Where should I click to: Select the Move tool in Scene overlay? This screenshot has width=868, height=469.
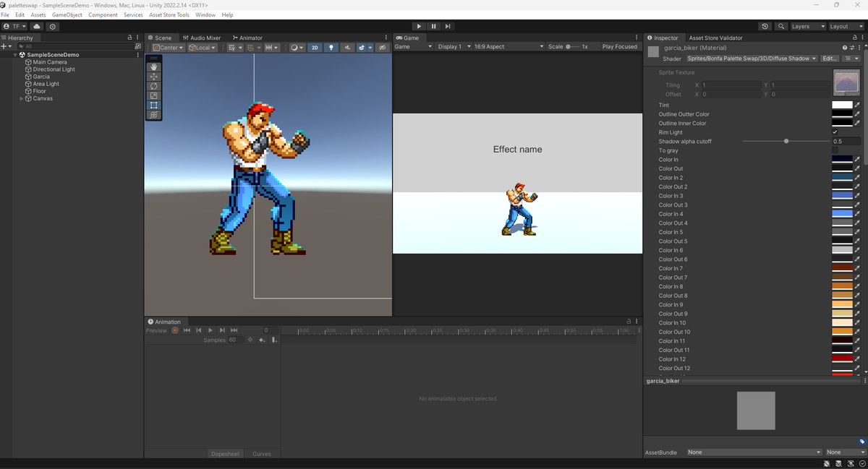pyautogui.click(x=154, y=76)
